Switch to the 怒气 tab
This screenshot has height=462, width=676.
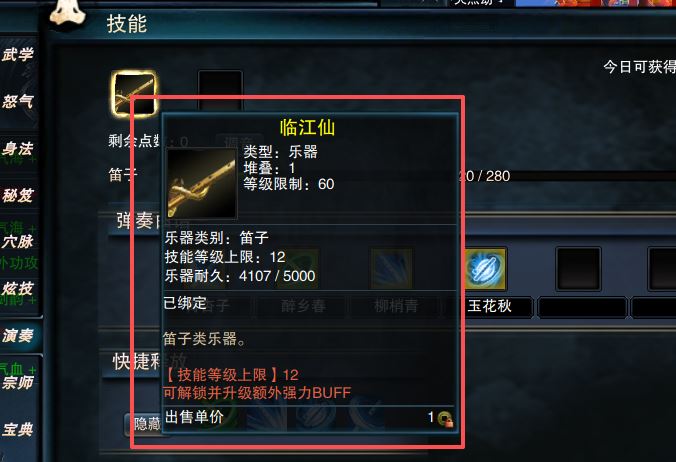18,102
